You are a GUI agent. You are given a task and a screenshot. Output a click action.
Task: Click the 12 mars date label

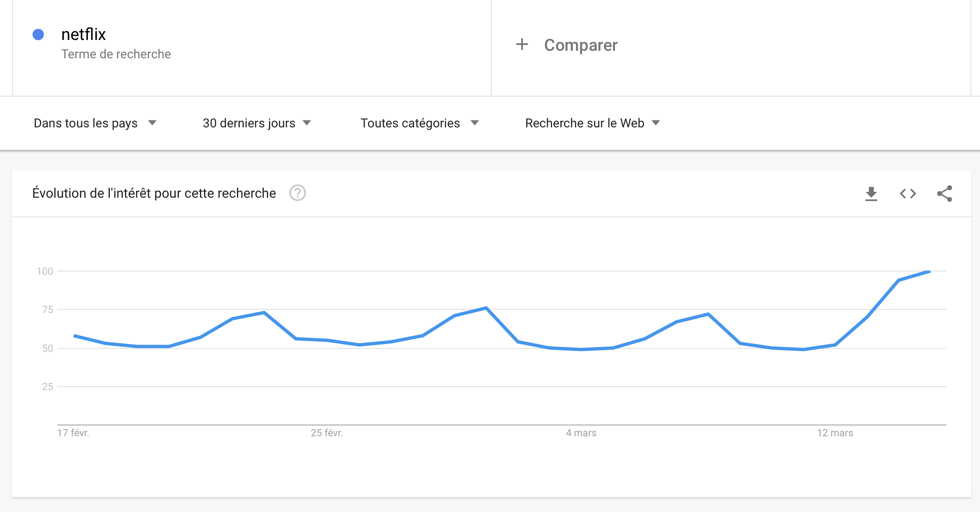click(x=835, y=433)
